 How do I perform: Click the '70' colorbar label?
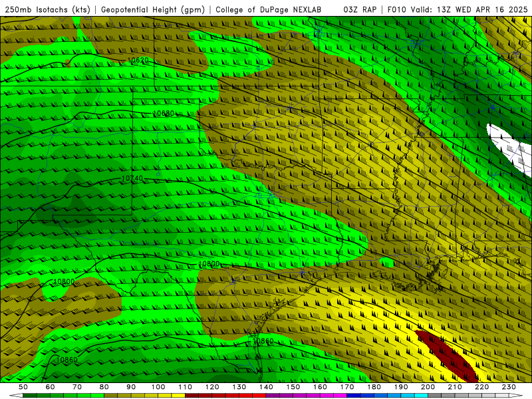(x=77, y=387)
